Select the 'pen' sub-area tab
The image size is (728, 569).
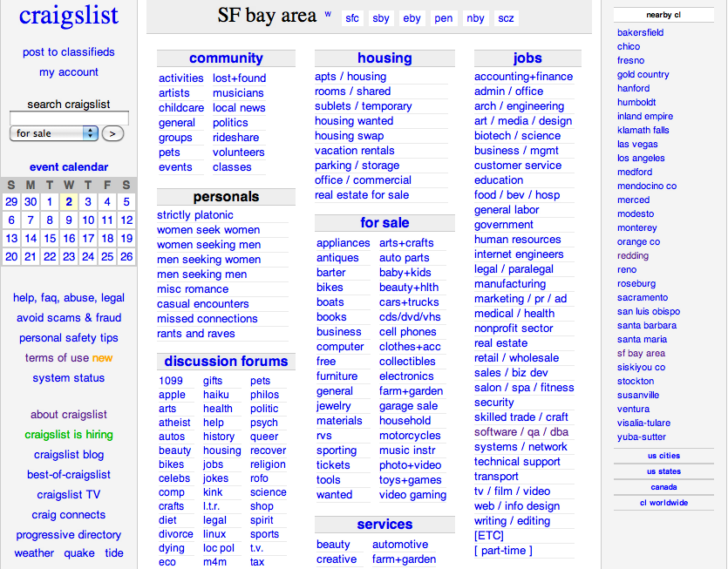[444, 18]
